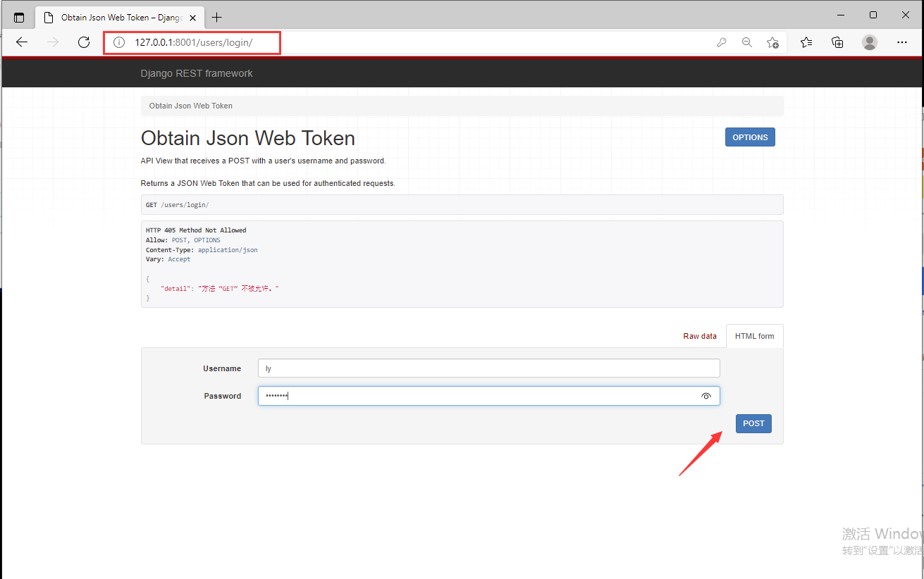The height and width of the screenshot is (579, 924).
Task: Click the OPTIONS button
Action: (750, 137)
